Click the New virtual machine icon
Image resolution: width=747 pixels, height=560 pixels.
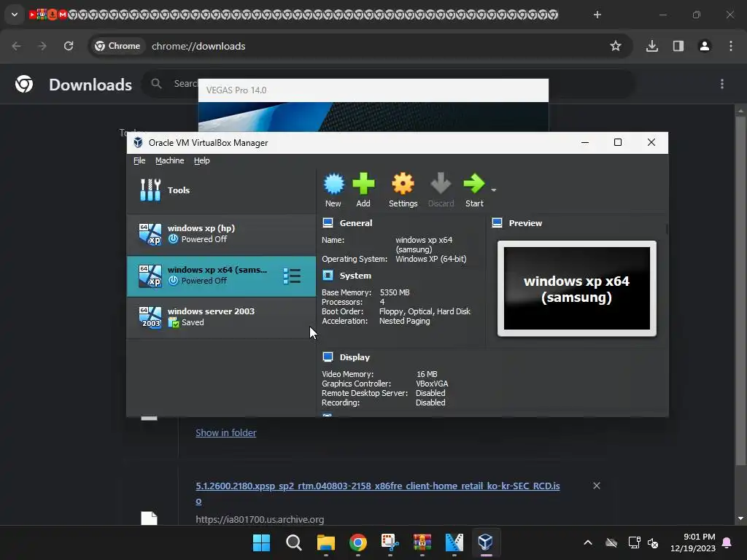coord(333,184)
